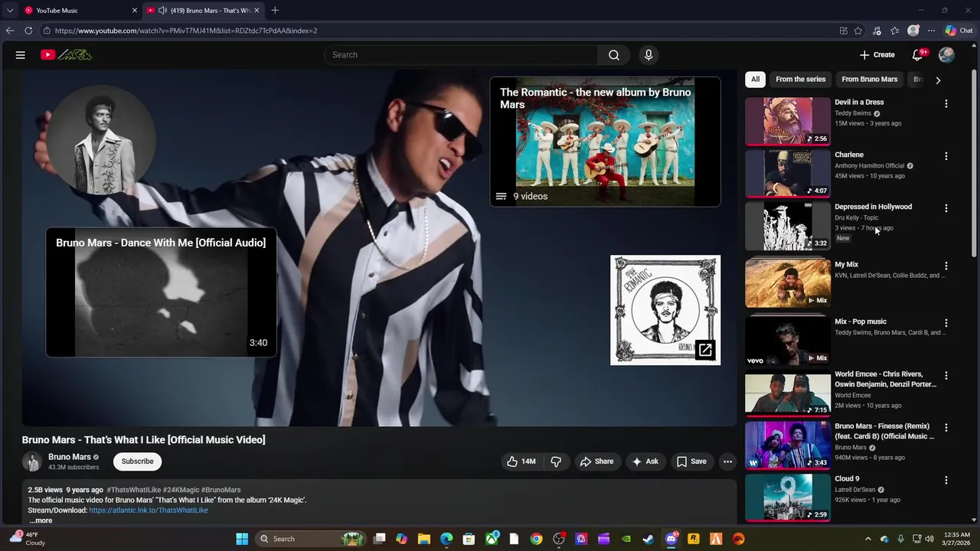The image size is (980, 551).
Task: Click the Ask button
Action: (645, 461)
